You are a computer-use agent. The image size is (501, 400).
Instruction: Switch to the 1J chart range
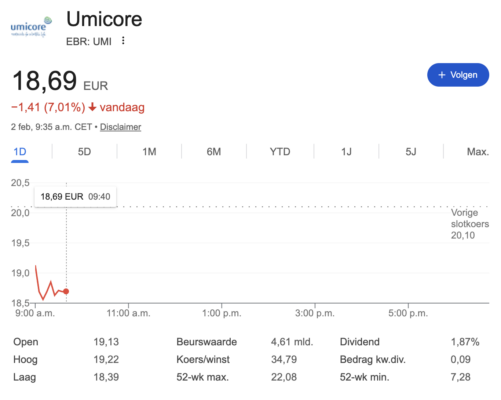(346, 152)
